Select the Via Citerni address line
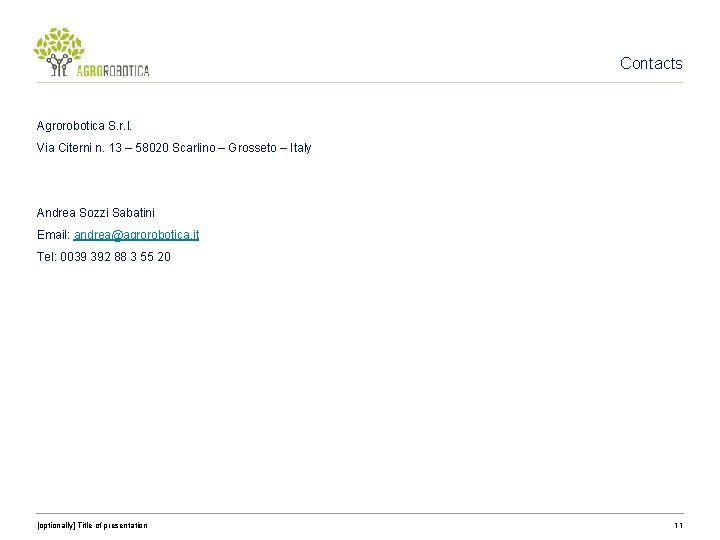The image size is (720, 540). [174, 148]
